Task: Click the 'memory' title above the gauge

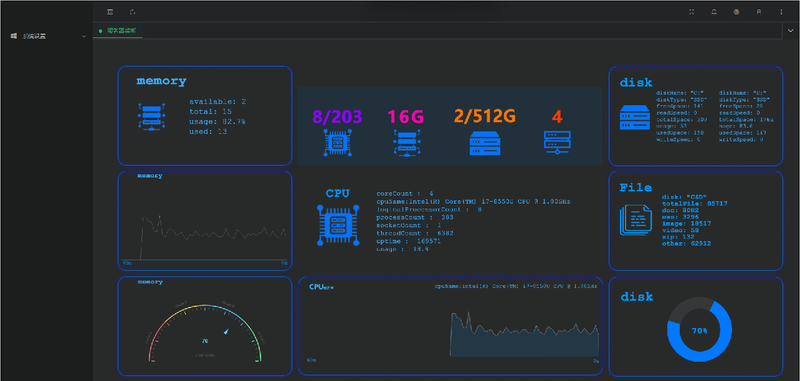Action: tap(150, 282)
